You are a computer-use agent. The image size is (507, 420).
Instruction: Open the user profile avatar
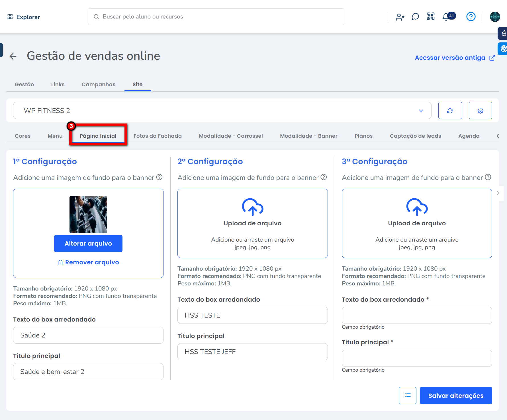(495, 17)
